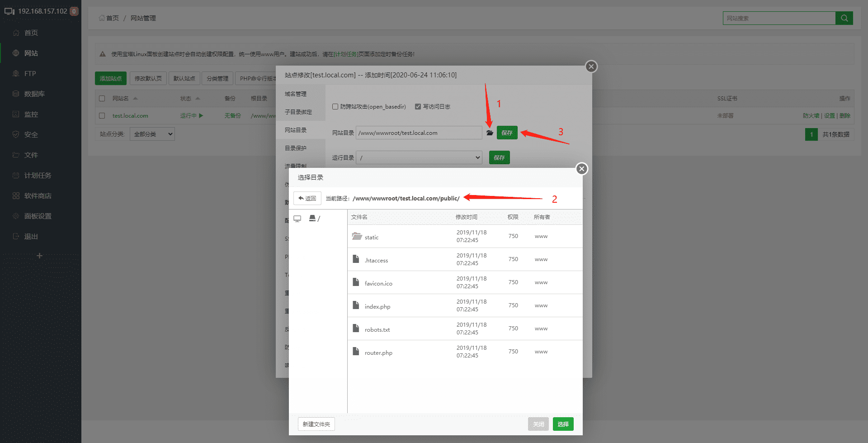
Task: Click the 新建文件夹 button
Action: pyautogui.click(x=316, y=424)
